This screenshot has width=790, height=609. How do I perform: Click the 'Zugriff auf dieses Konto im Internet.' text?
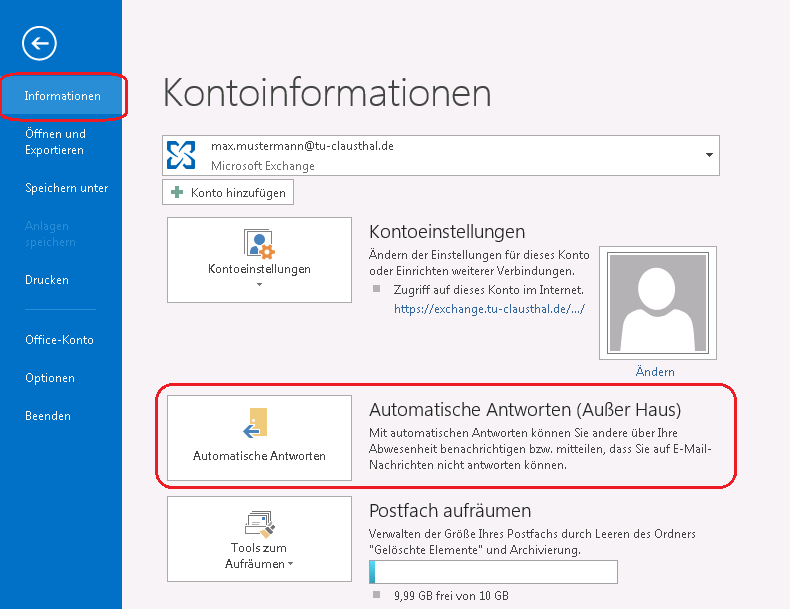489,290
